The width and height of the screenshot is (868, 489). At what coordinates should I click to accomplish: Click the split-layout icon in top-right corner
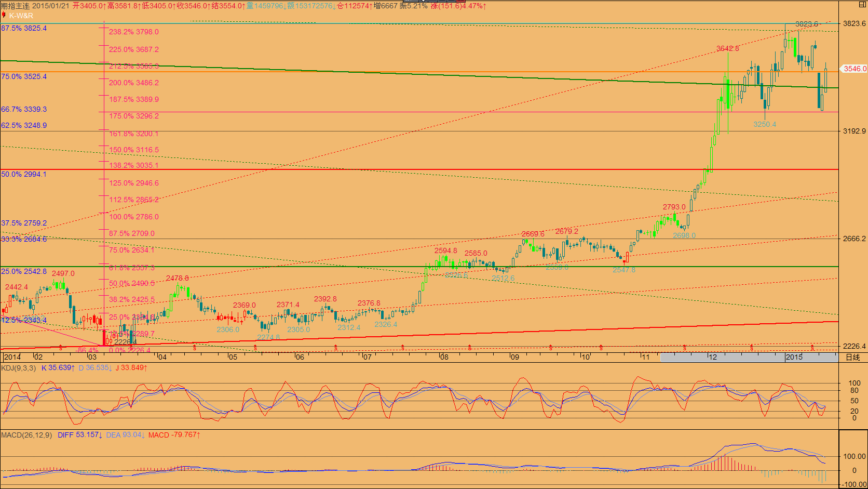click(862, 3)
